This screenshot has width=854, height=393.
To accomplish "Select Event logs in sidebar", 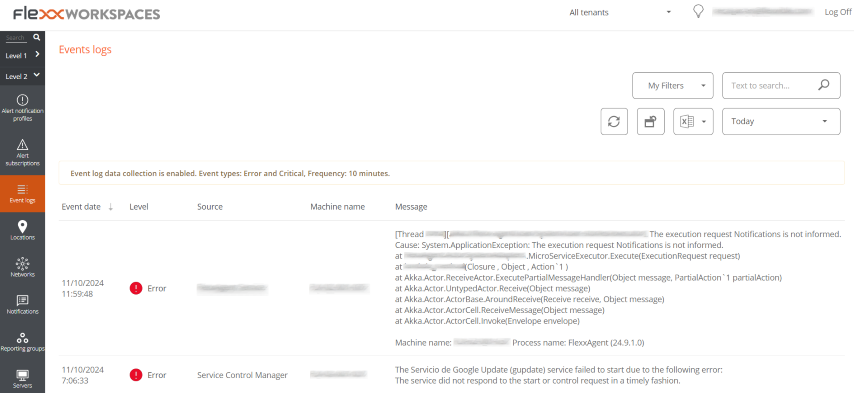I will (22, 193).
